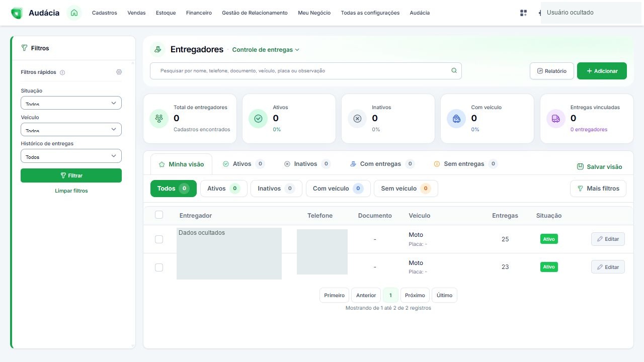Open the Relatório button

click(x=552, y=71)
